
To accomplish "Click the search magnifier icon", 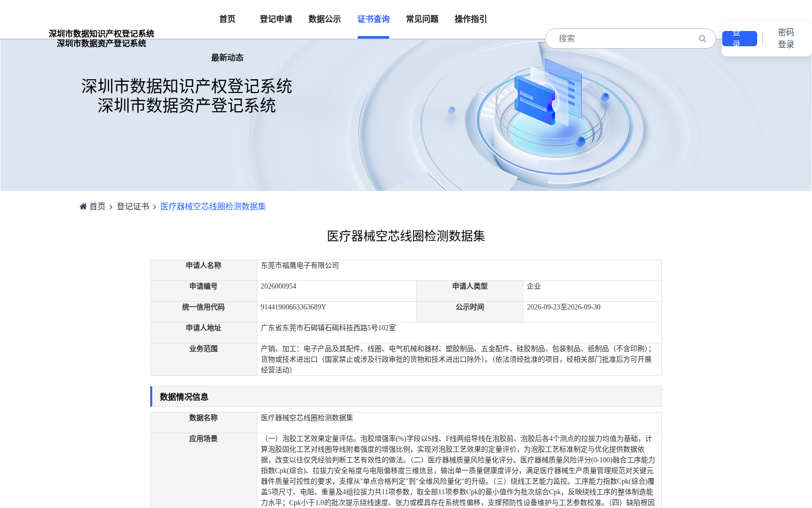I will 702,39.
